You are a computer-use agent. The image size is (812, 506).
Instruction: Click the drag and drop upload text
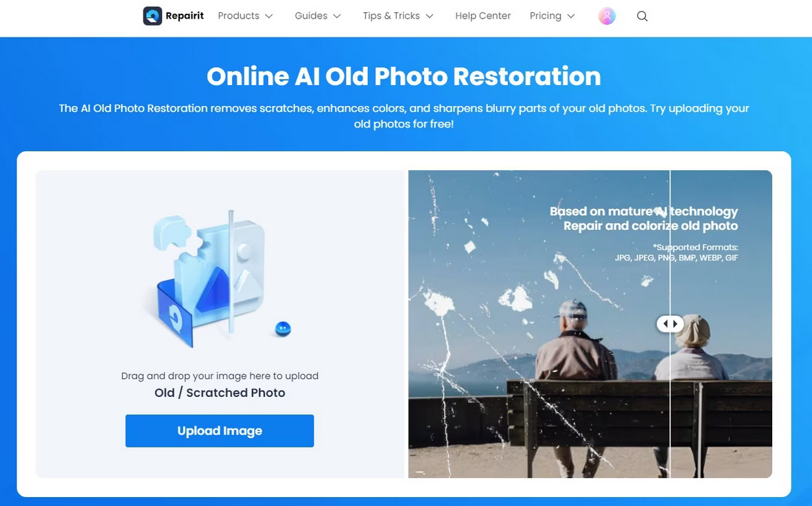[x=220, y=376]
